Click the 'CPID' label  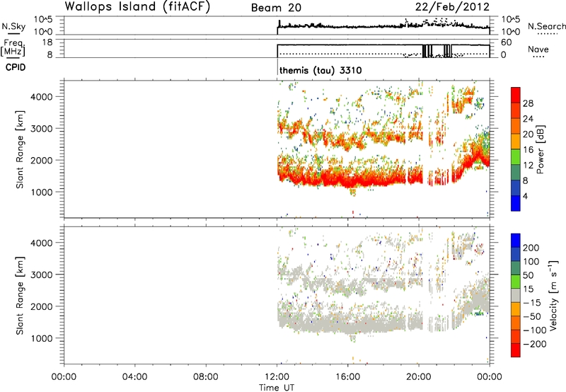coord(16,67)
